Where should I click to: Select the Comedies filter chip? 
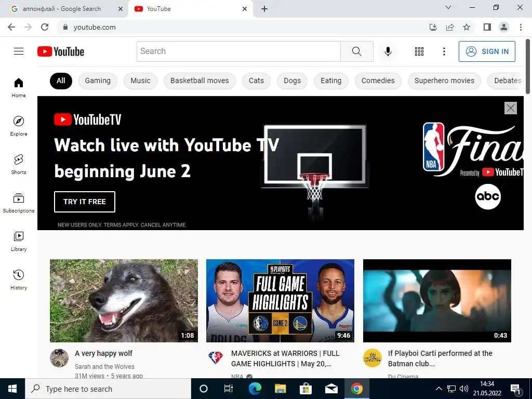pos(378,81)
